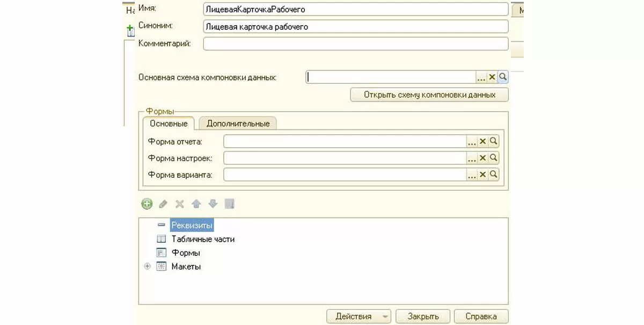644x325 pixels.
Task: Open ellipsis selector for Форма варианта
Action: 472,175
